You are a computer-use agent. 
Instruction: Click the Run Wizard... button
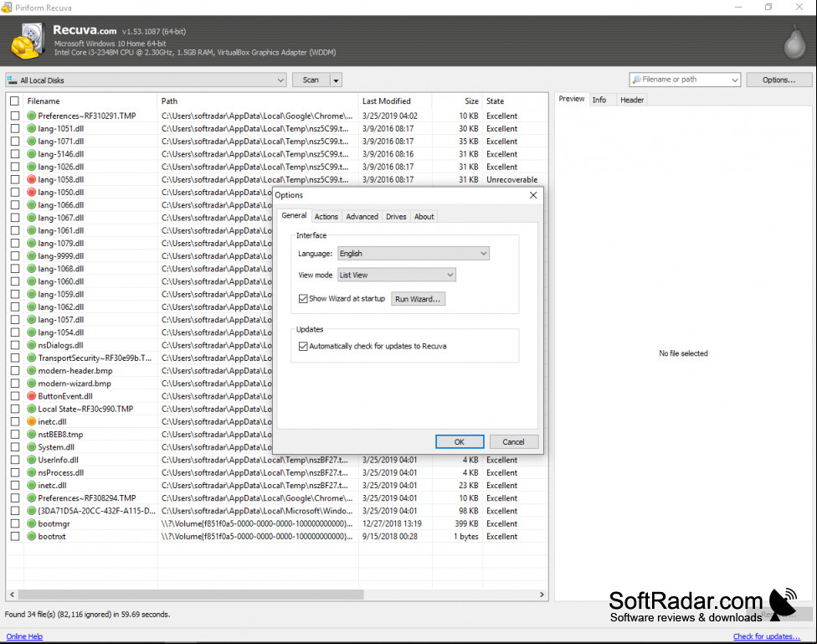[418, 299]
